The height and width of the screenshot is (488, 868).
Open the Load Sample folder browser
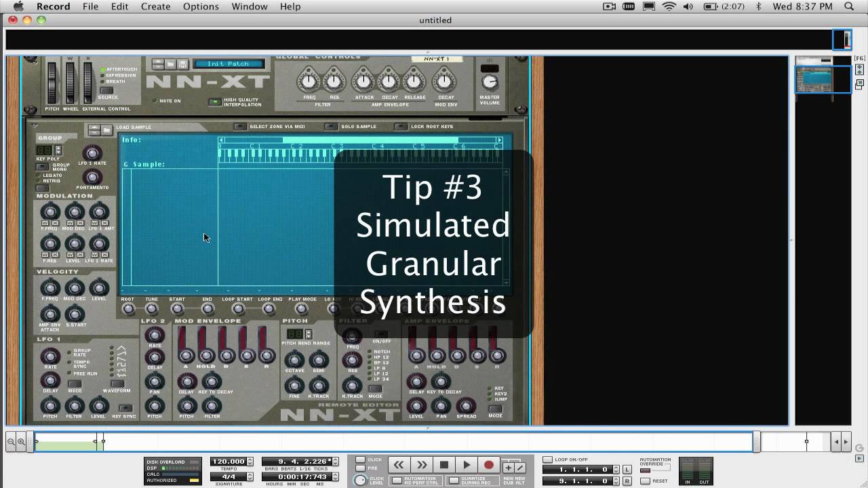click(106, 129)
